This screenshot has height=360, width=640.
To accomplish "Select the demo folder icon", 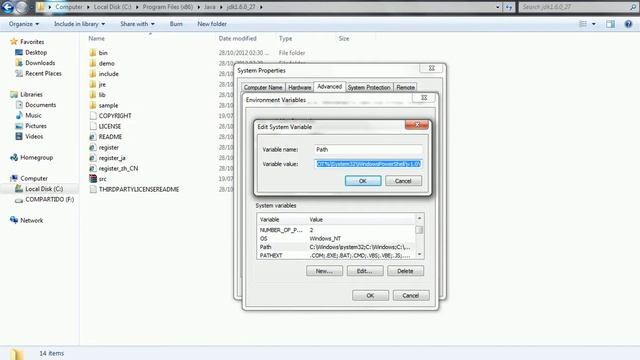I will (93, 63).
